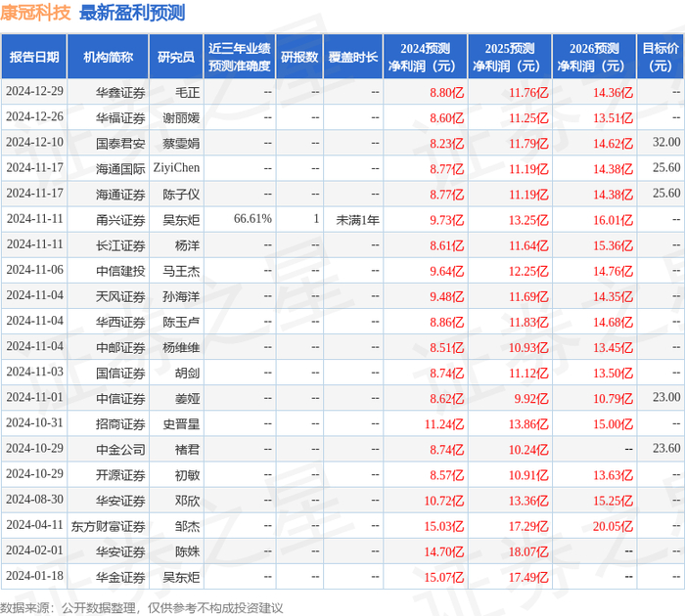Click 9.64亿 in the 中信建投 row
The height and width of the screenshot is (616, 685).
tap(446, 271)
